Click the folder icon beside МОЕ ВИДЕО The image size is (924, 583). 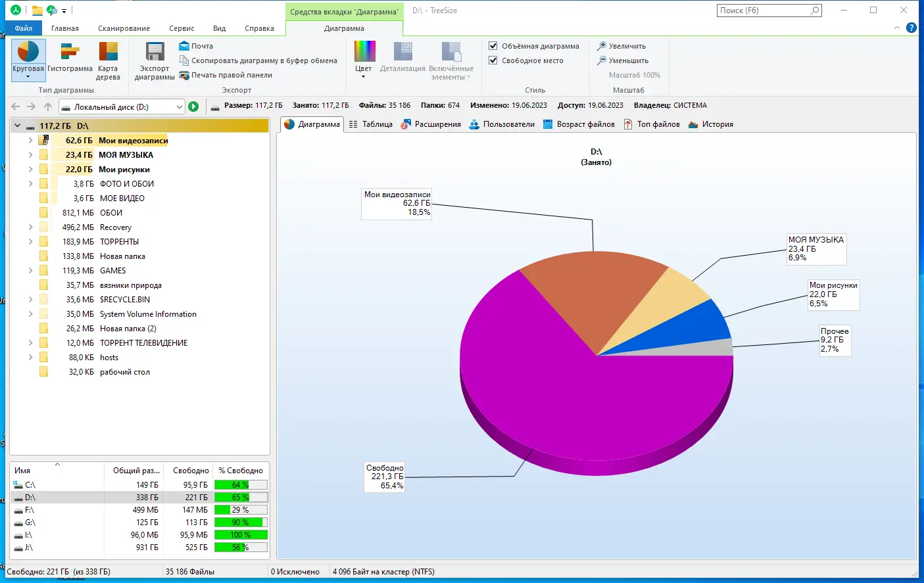coord(43,198)
